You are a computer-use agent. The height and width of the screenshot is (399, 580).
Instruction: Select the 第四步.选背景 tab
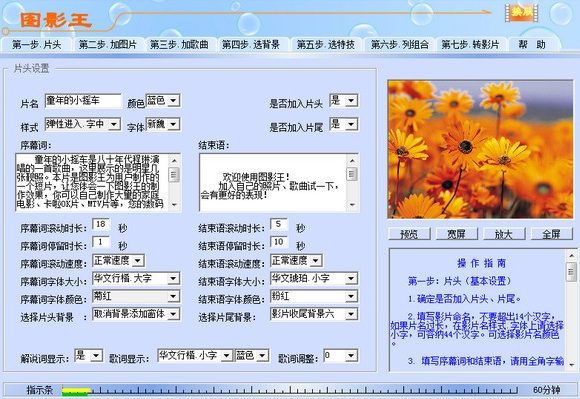coord(252,45)
